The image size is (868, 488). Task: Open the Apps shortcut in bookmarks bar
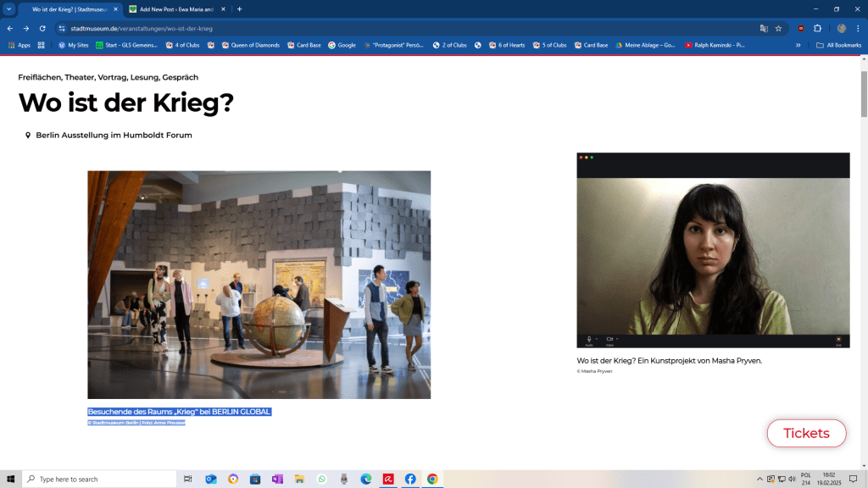19,45
